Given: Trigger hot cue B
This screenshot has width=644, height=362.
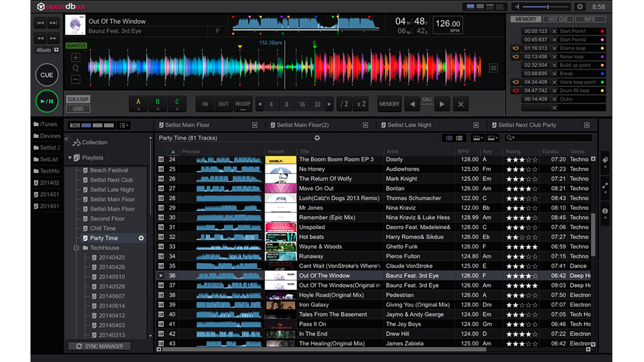Looking at the screenshot, I should click(x=158, y=102).
